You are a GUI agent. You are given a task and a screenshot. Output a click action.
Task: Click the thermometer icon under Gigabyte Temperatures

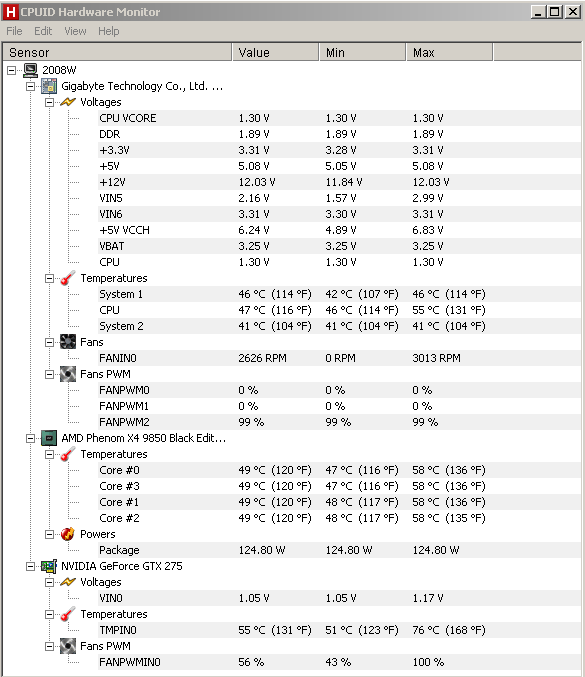pyautogui.click(x=68, y=278)
